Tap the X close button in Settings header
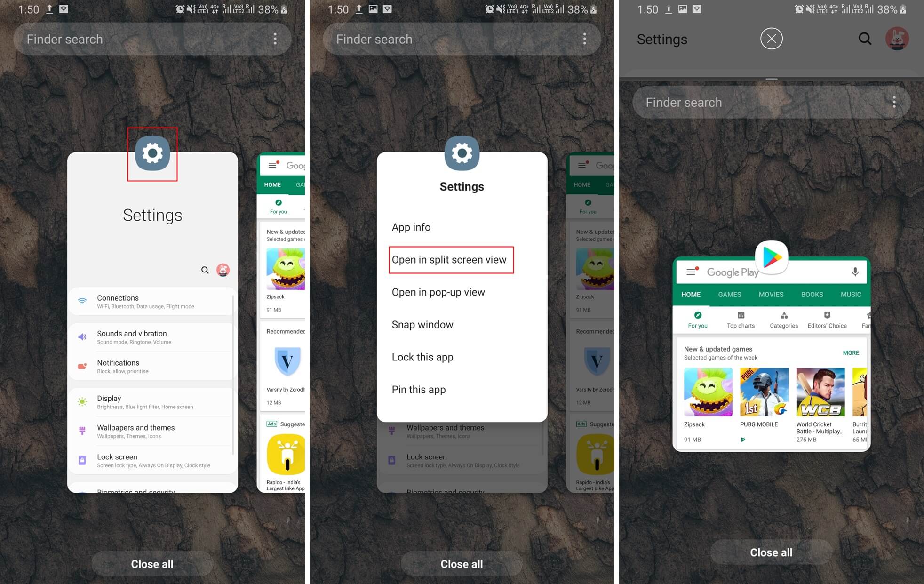 pos(770,38)
